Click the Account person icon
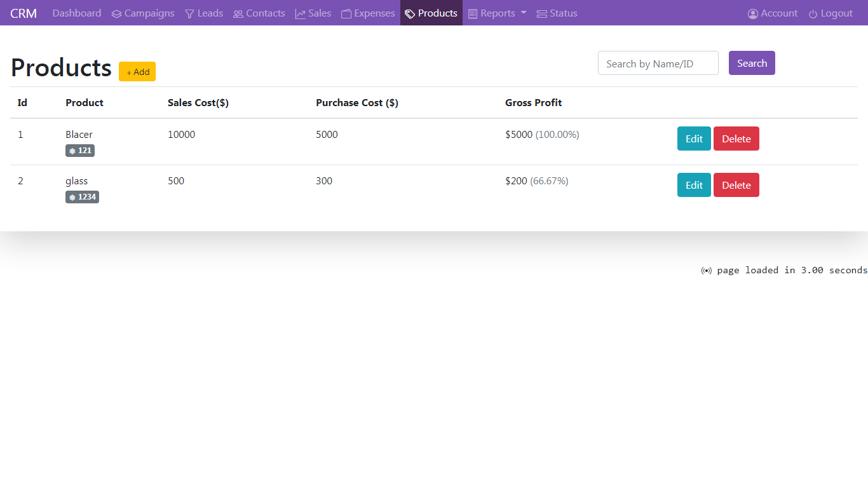 click(x=753, y=14)
